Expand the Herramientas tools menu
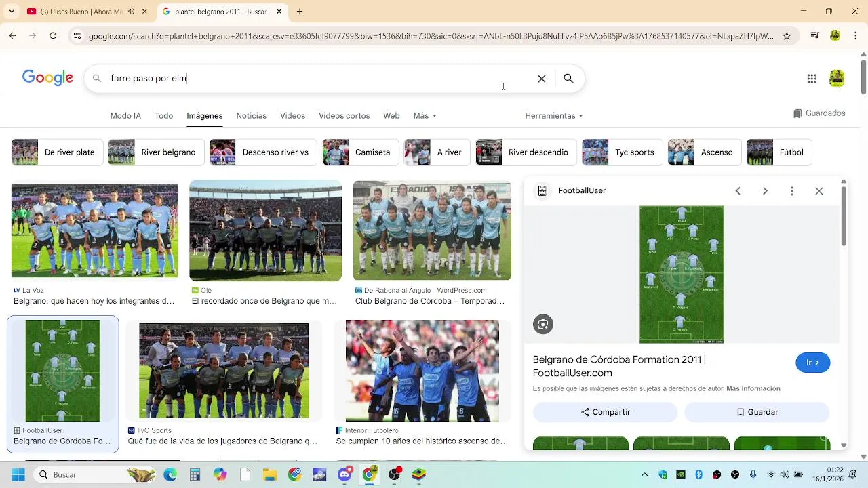Image resolution: width=868 pixels, height=488 pixels. 554,116
